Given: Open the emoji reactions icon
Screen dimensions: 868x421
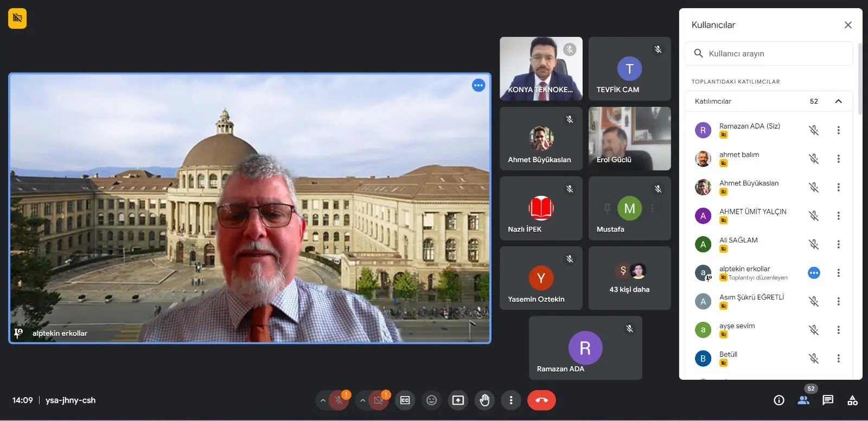Looking at the screenshot, I should coord(431,400).
